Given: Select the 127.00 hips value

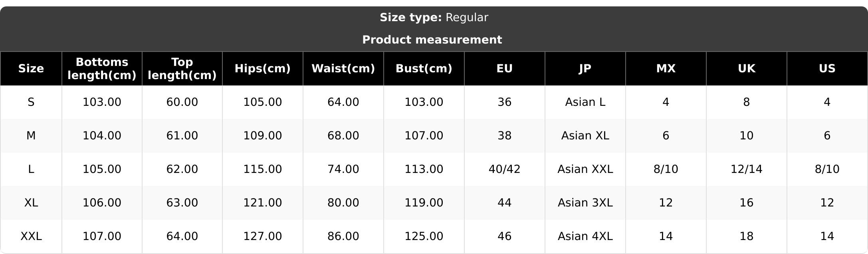Looking at the screenshot, I should tap(263, 236).
